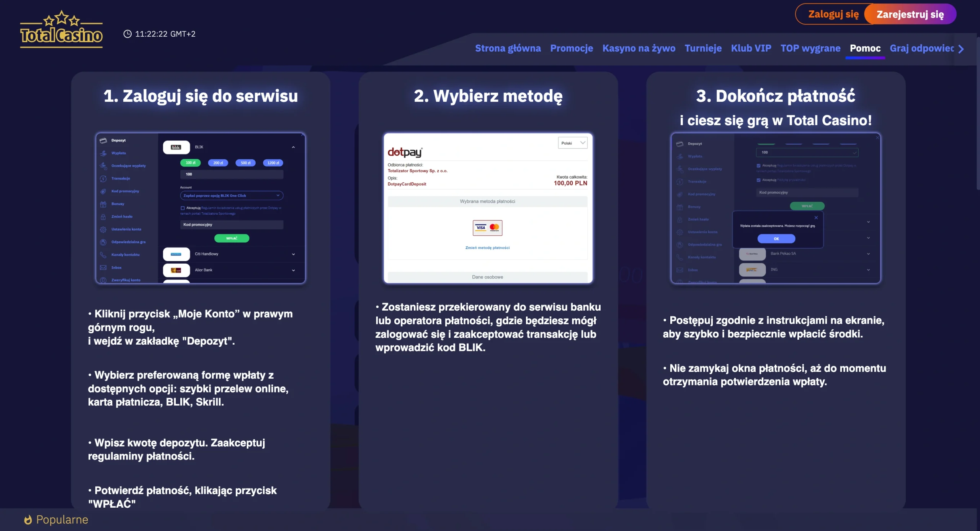The height and width of the screenshot is (531, 980).
Task: Click Kod promocyjny tag icon in step 1 sidebar
Action: coord(103,191)
